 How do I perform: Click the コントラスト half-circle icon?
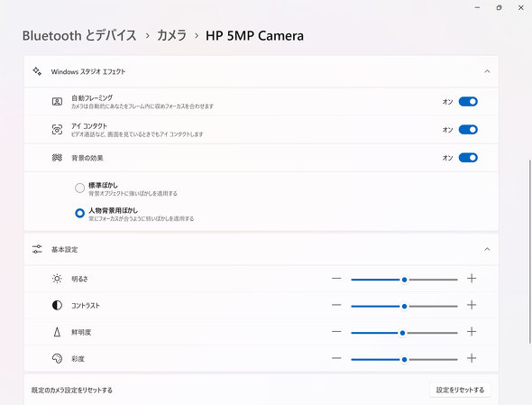(57, 305)
